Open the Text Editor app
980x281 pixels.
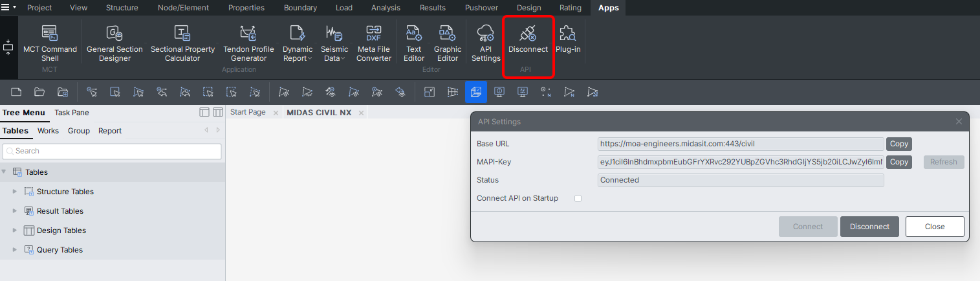tap(414, 43)
